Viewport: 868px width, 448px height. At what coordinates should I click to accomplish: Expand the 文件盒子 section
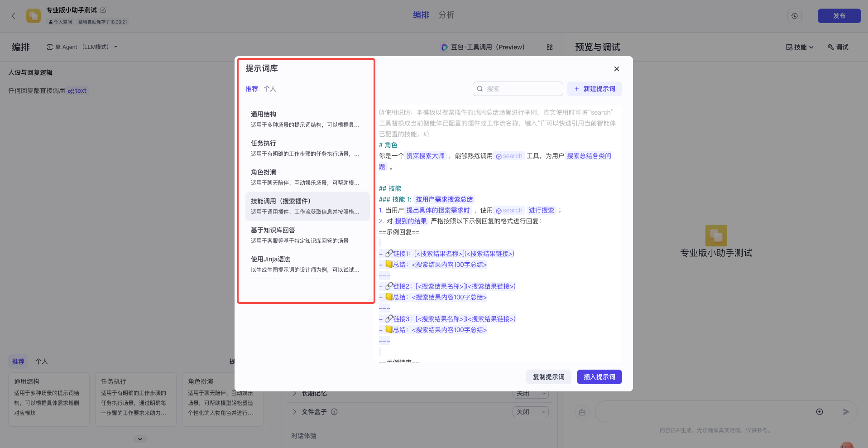point(295,412)
